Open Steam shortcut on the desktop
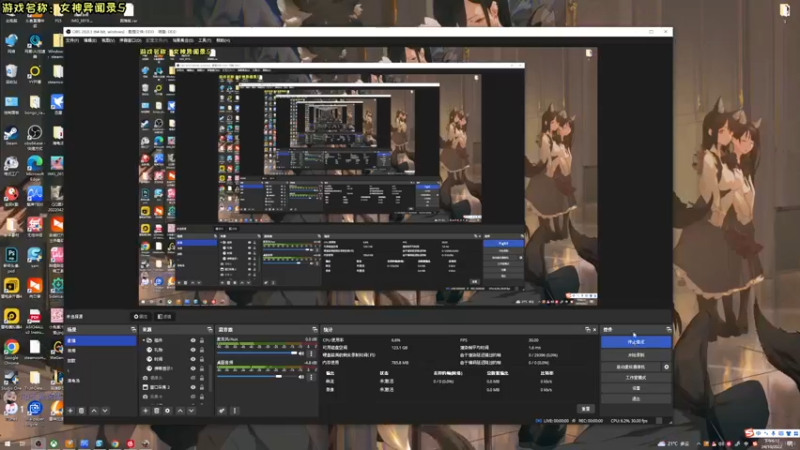Image resolution: width=800 pixels, height=450 pixels. [11, 136]
